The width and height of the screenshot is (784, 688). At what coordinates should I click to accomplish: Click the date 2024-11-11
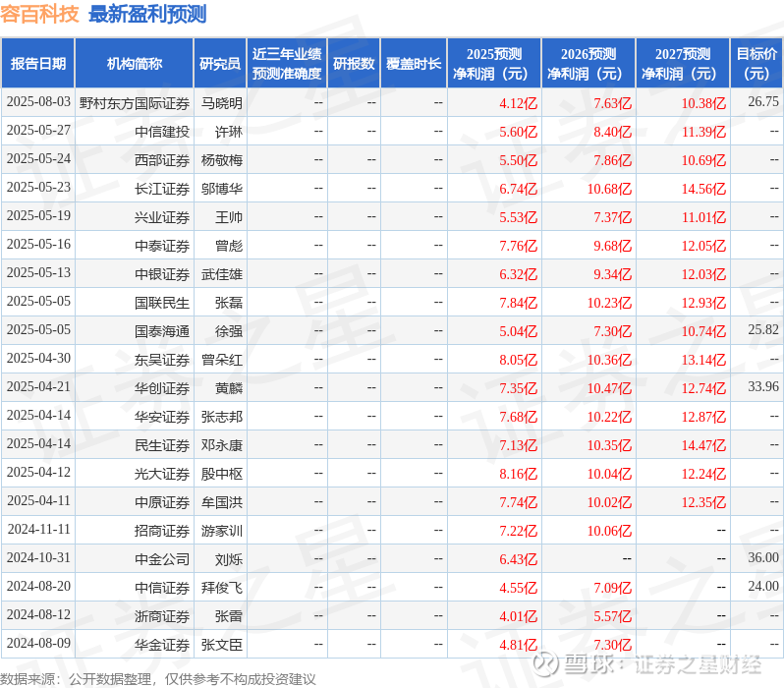tap(38, 530)
